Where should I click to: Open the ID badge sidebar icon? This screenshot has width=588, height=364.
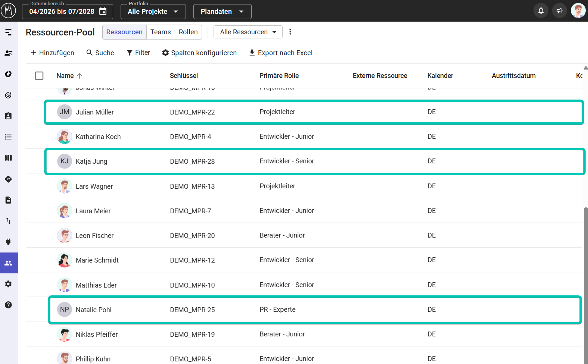point(8,116)
